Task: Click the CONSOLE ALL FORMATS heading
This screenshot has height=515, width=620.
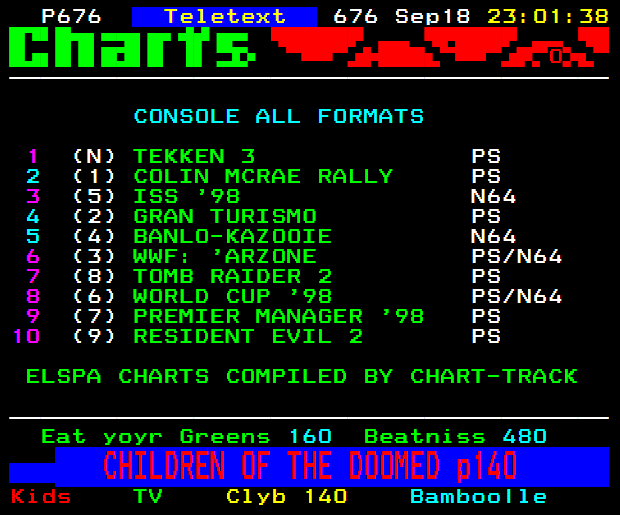Action: coord(279,116)
